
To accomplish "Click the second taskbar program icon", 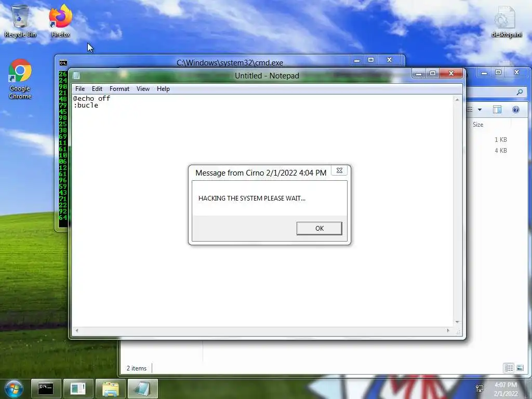I will point(78,389).
